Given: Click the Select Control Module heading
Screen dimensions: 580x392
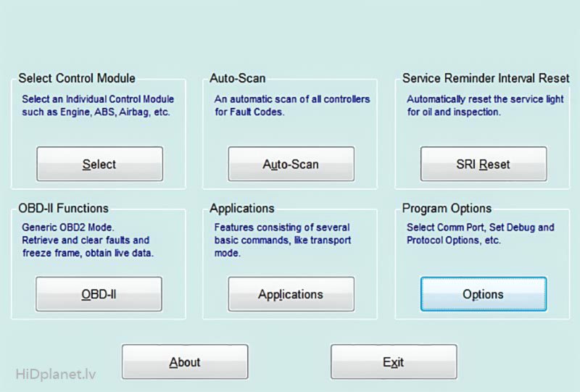Looking at the screenshot, I should pos(77,78).
